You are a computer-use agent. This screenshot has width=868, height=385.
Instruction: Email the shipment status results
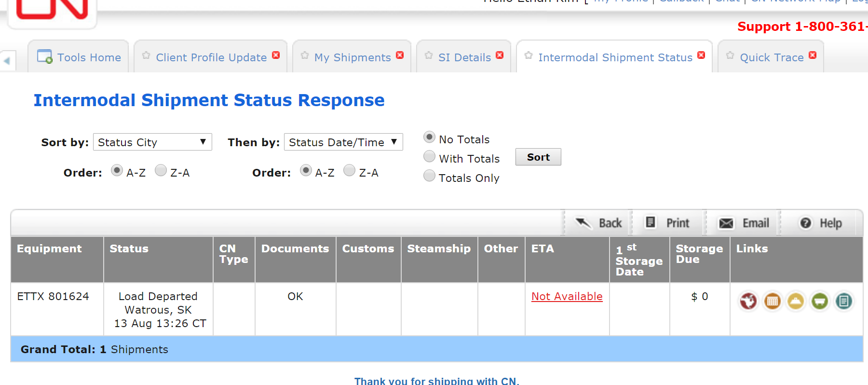point(744,223)
